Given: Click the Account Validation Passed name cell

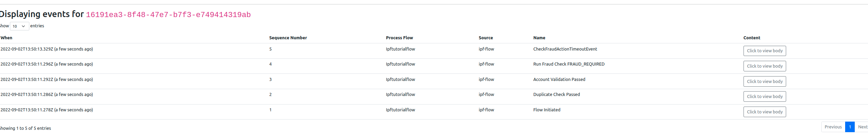Looking at the screenshot, I should pos(559,80).
